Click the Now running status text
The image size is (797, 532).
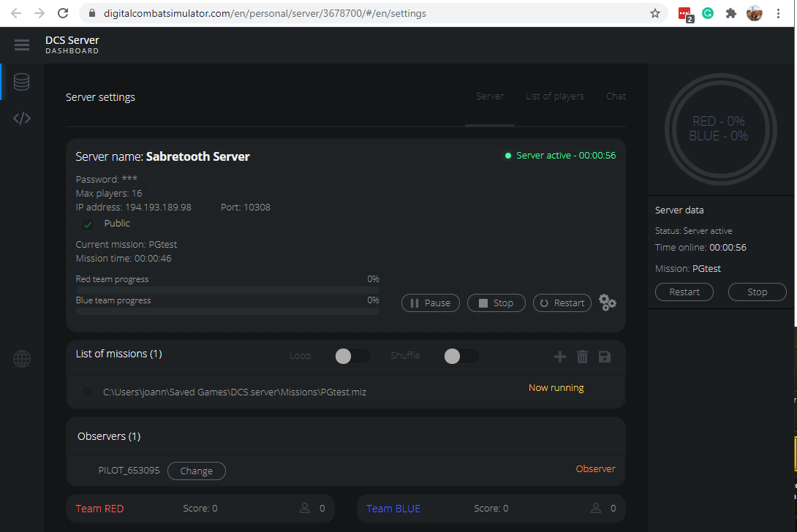click(556, 388)
